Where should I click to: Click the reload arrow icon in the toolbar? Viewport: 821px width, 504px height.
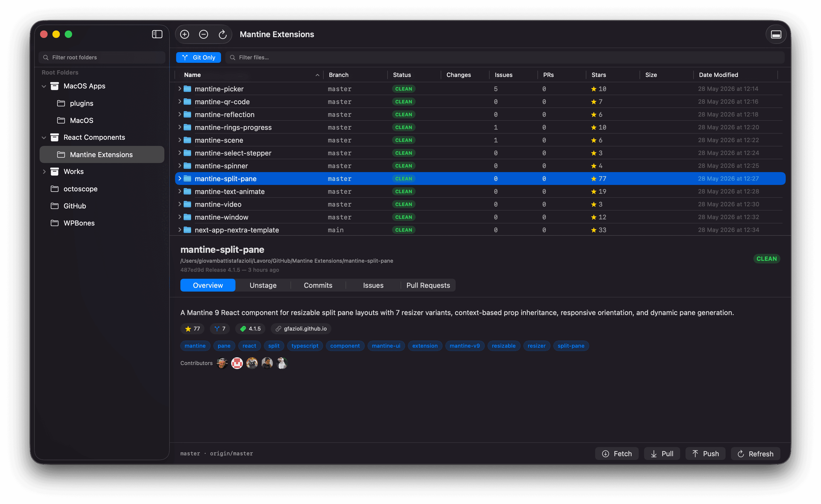tap(222, 34)
